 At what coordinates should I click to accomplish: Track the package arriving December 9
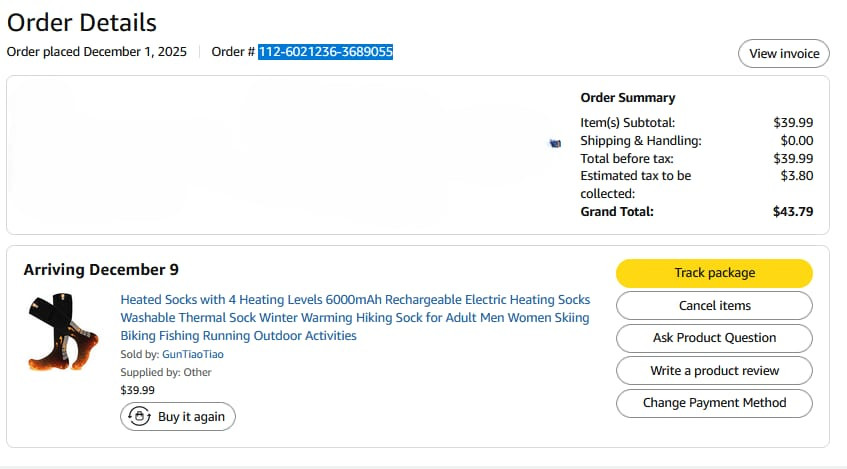714,273
